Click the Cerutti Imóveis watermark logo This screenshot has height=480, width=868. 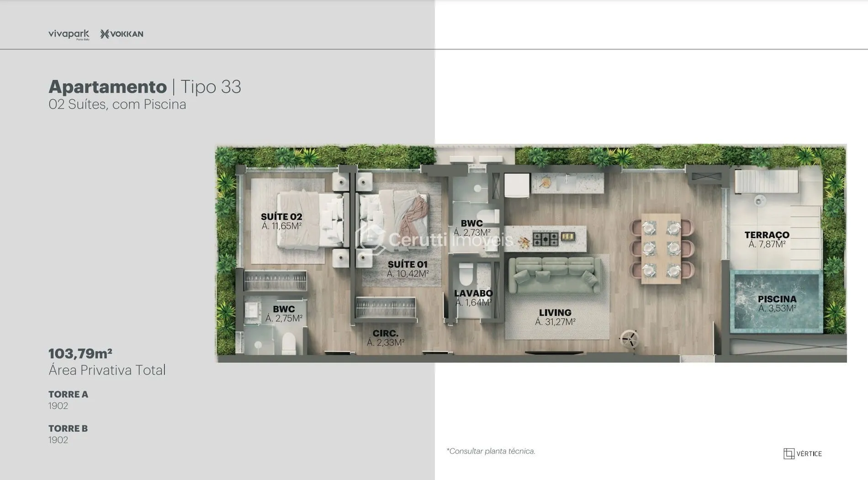click(370, 240)
